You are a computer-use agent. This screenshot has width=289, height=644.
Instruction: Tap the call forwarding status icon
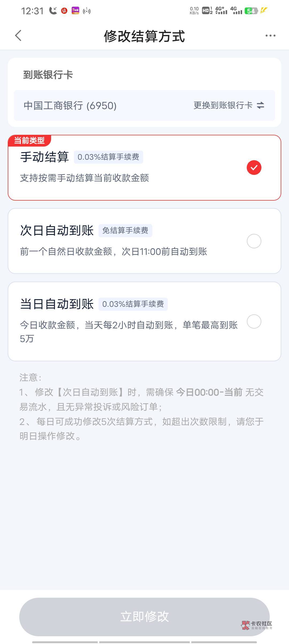(53, 11)
